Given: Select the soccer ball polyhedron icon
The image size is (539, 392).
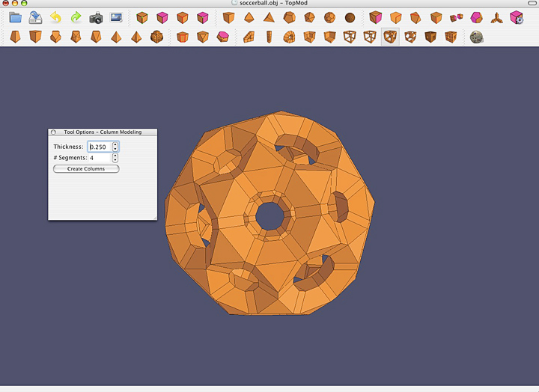Looking at the screenshot, I should click(329, 17).
